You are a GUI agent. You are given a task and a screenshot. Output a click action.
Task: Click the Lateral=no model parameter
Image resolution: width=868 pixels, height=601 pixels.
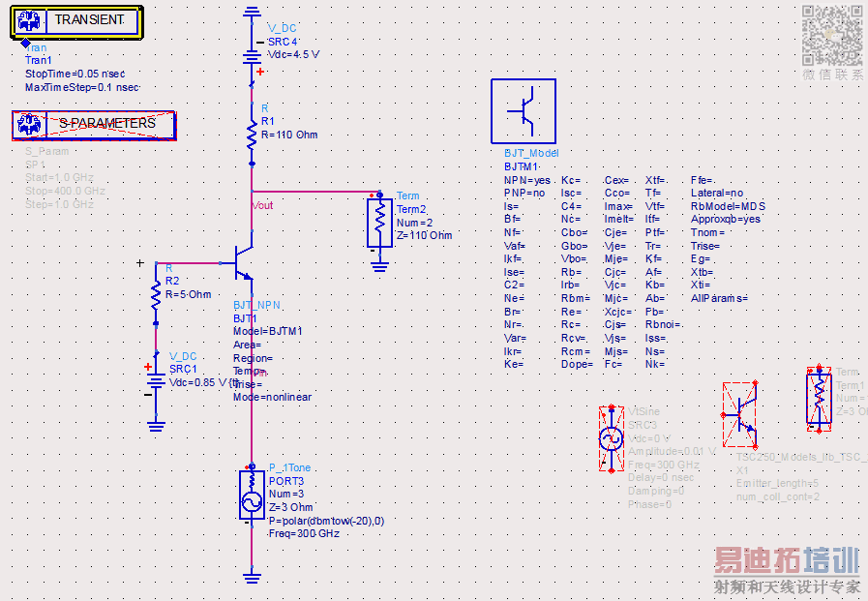click(717, 194)
